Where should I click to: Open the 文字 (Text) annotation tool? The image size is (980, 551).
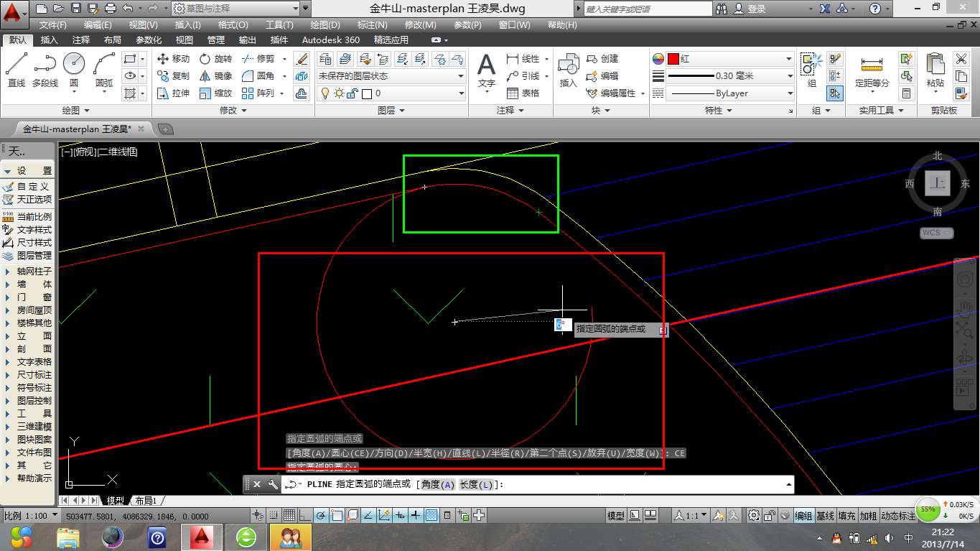point(487,70)
